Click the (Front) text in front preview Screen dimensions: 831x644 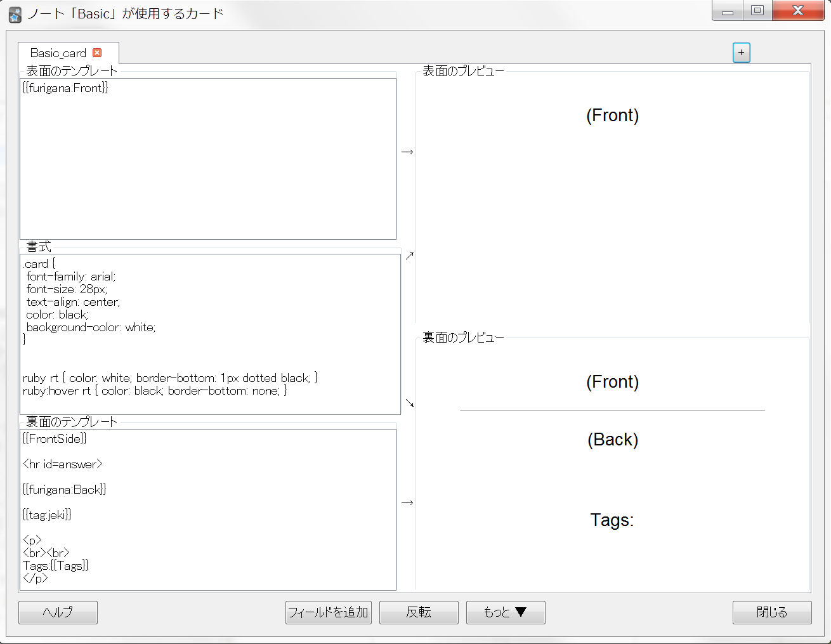(612, 115)
